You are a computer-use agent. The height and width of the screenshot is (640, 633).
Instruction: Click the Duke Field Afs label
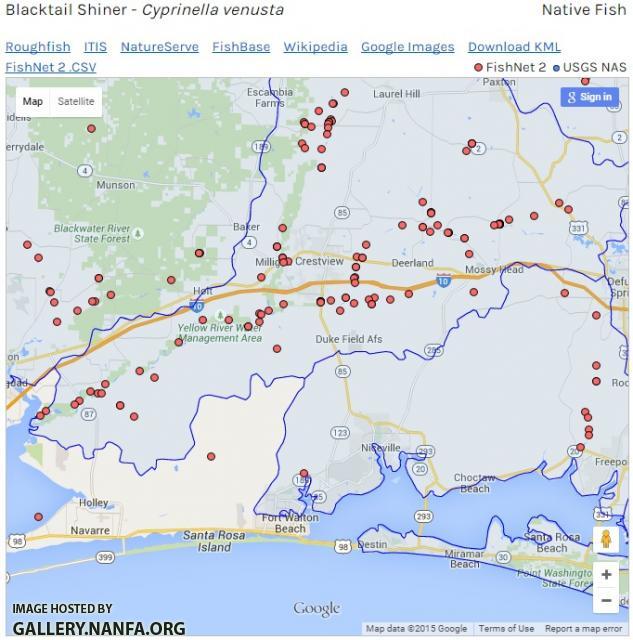(349, 339)
